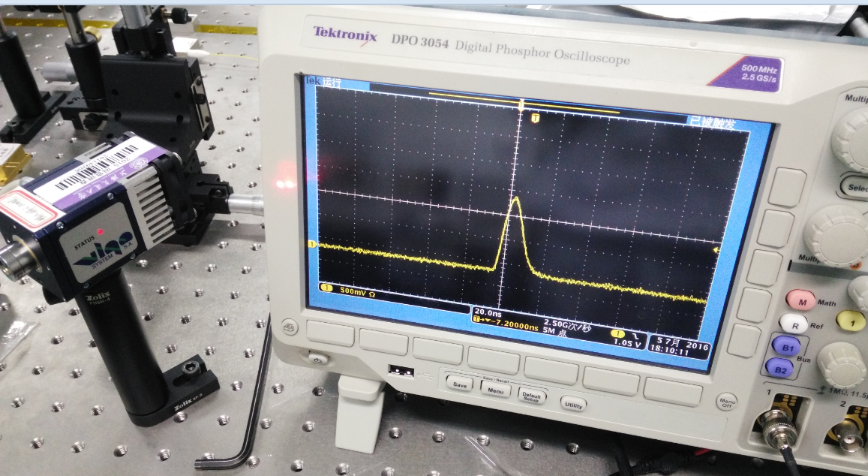Click the channel 1 badge beside 500mV
This screenshot has height=476, width=868.
[x=326, y=288]
